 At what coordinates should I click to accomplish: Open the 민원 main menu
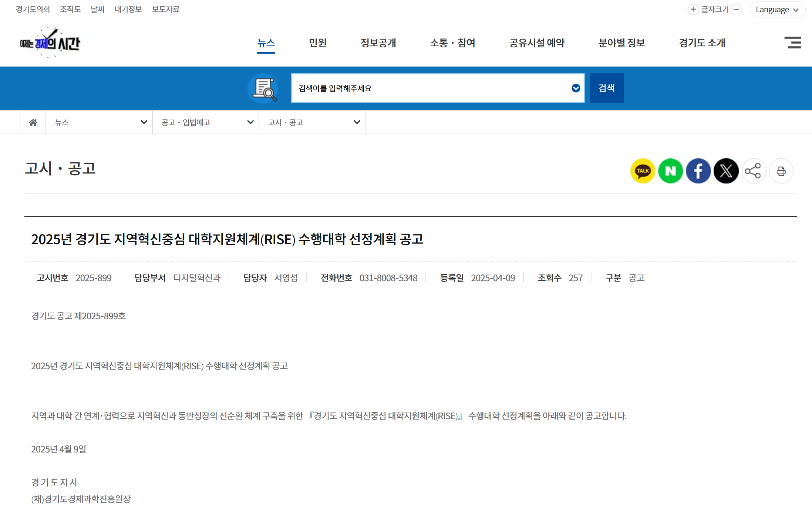[x=317, y=43]
